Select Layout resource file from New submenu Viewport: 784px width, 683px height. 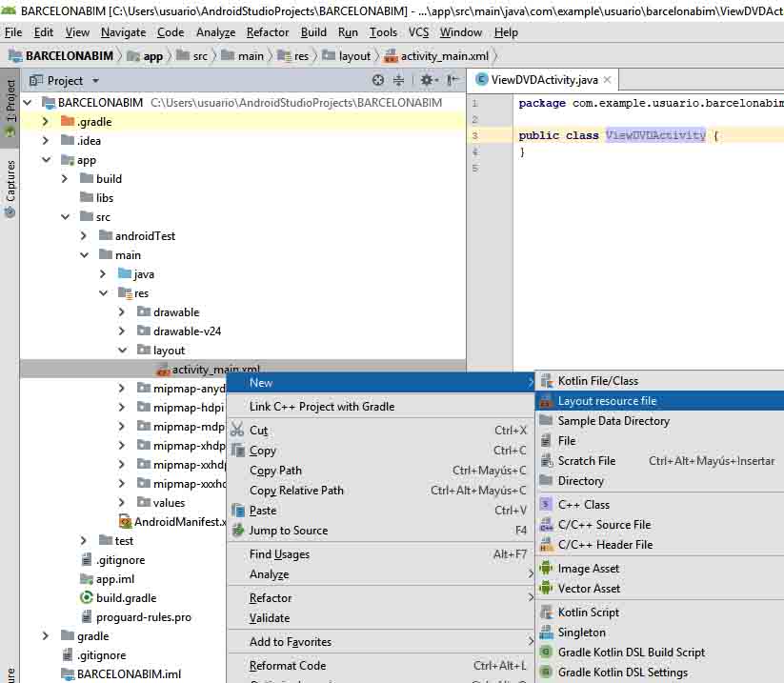click(607, 401)
